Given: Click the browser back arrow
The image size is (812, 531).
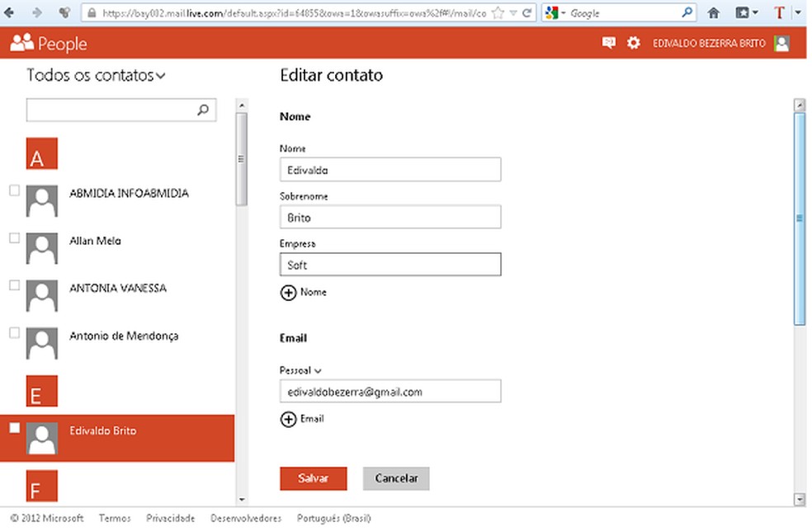Looking at the screenshot, I should click(9, 12).
